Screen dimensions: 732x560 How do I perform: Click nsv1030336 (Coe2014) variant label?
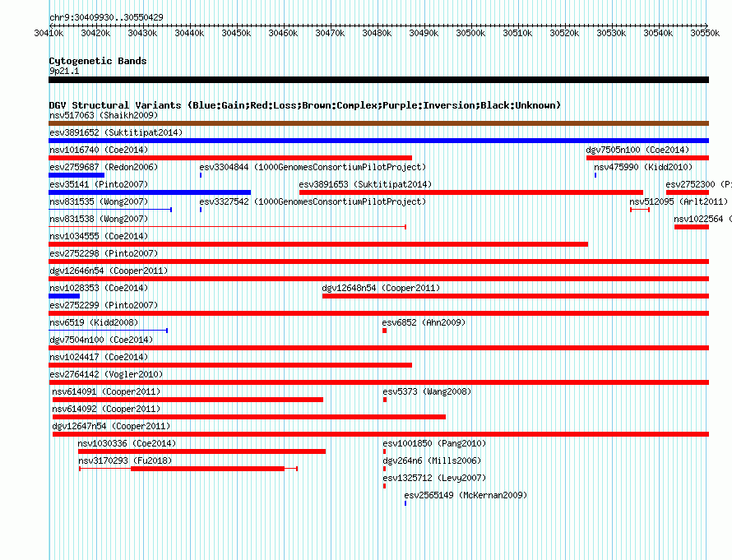(x=127, y=443)
